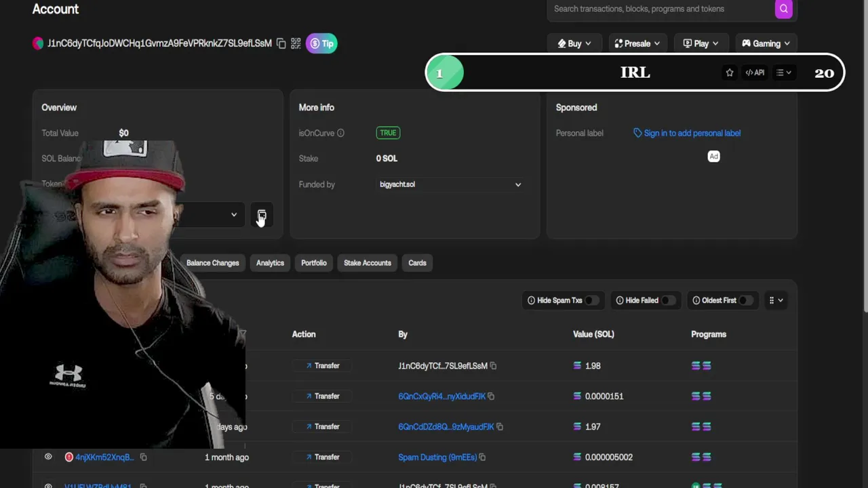Copy the 4njXKm52XnqB signature
The width and height of the screenshot is (868, 488).
[x=143, y=457]
